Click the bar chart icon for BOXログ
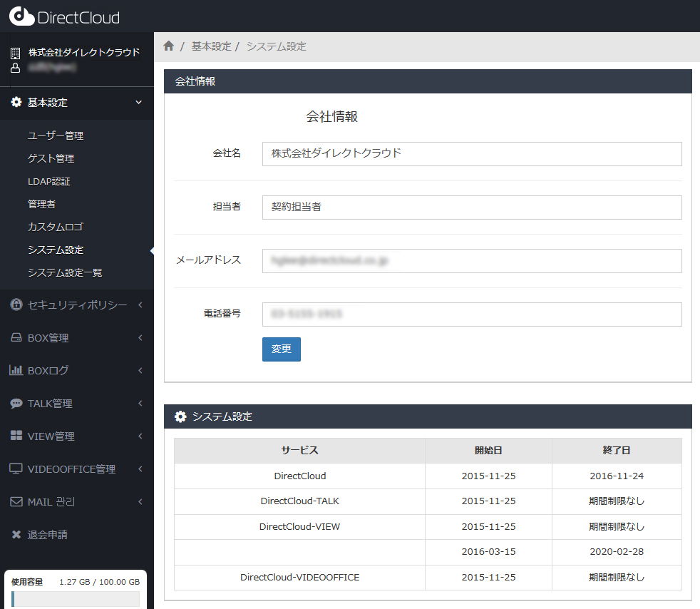700x609 pixels. click(x=16, y=369)
